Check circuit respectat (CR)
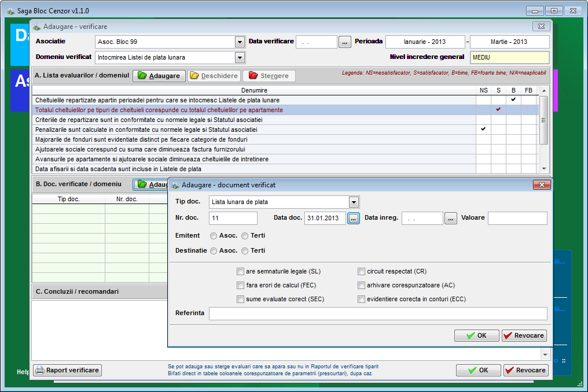Image resolution: width=588 pixels, height=392 pixels. click(x=361, y=271)
